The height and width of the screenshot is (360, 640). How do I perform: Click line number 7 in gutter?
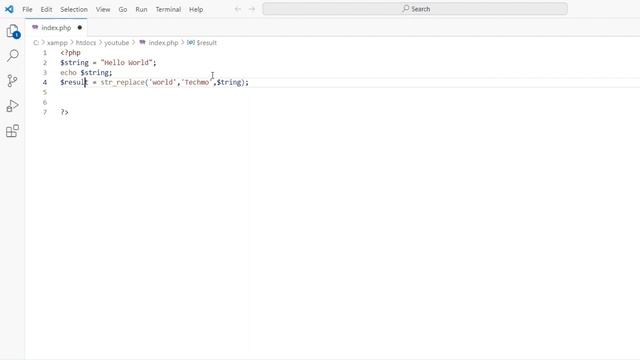tap(45, 112)
